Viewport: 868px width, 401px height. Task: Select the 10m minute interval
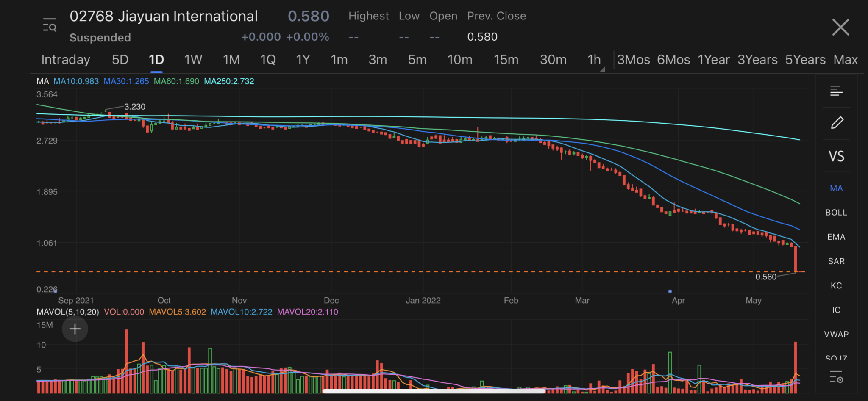click(460, 60)
